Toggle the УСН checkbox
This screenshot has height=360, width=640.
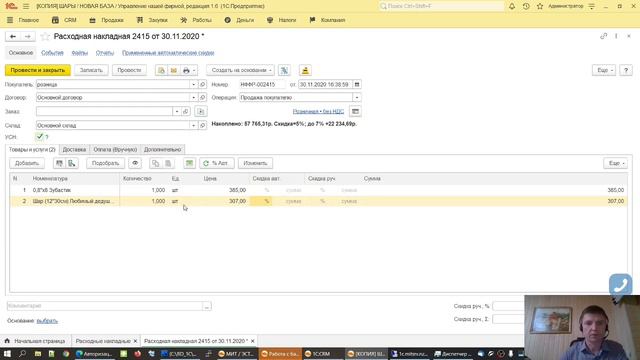(40, 137)
